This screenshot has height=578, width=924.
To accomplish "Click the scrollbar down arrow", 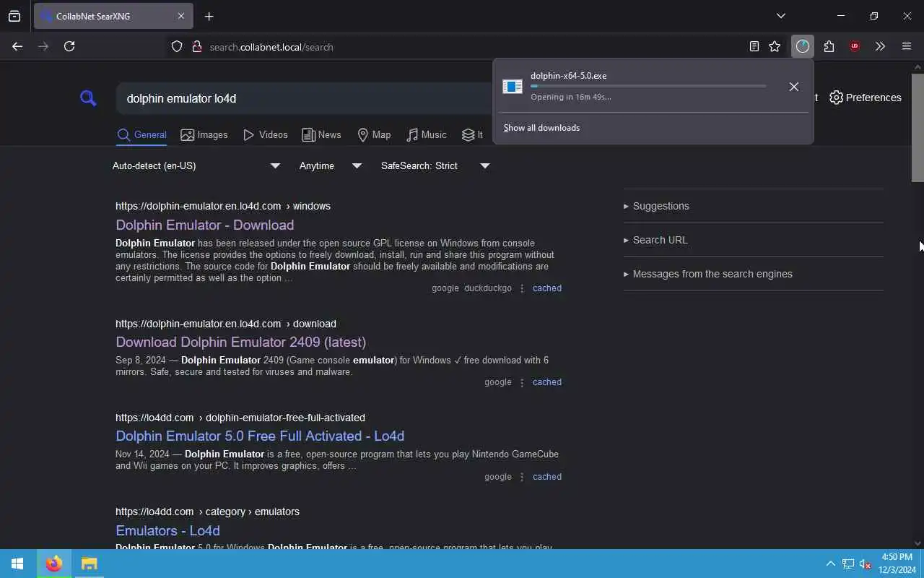I will [918, 543].
